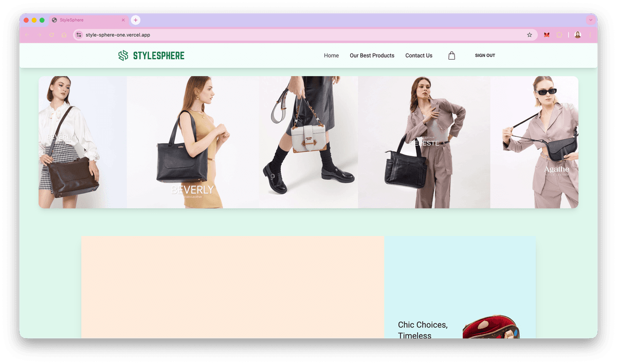Open Our Best Products page
This screenshot has width=617, height=364.
[x=372, y=56]
